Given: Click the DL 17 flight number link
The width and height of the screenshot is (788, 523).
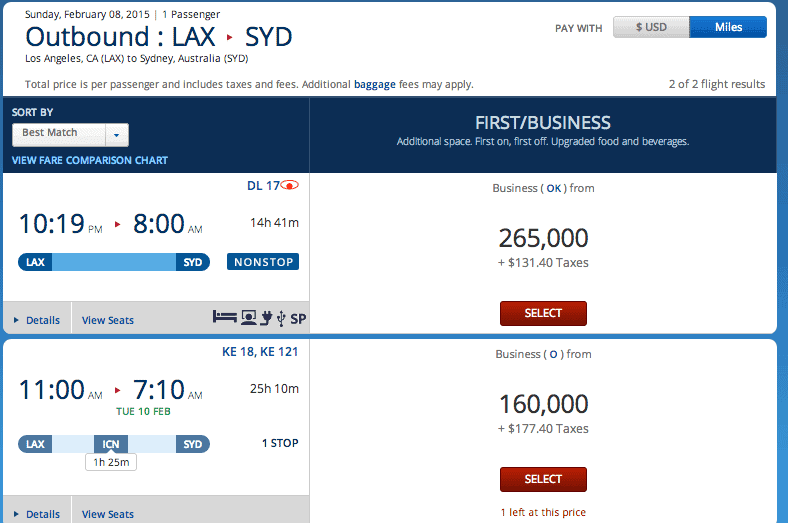Looking at the screenshot, I should (263, 186).
